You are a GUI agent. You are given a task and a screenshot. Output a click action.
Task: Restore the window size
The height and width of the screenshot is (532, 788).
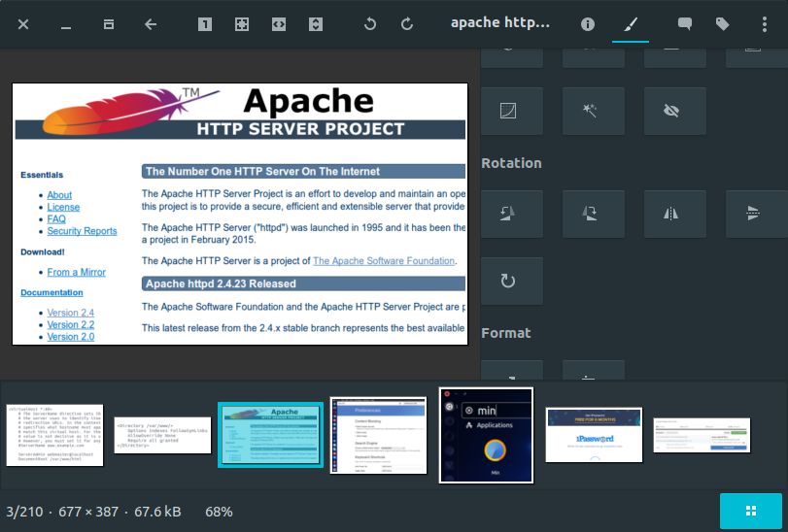pyautogui.click(x=109, y=24)
